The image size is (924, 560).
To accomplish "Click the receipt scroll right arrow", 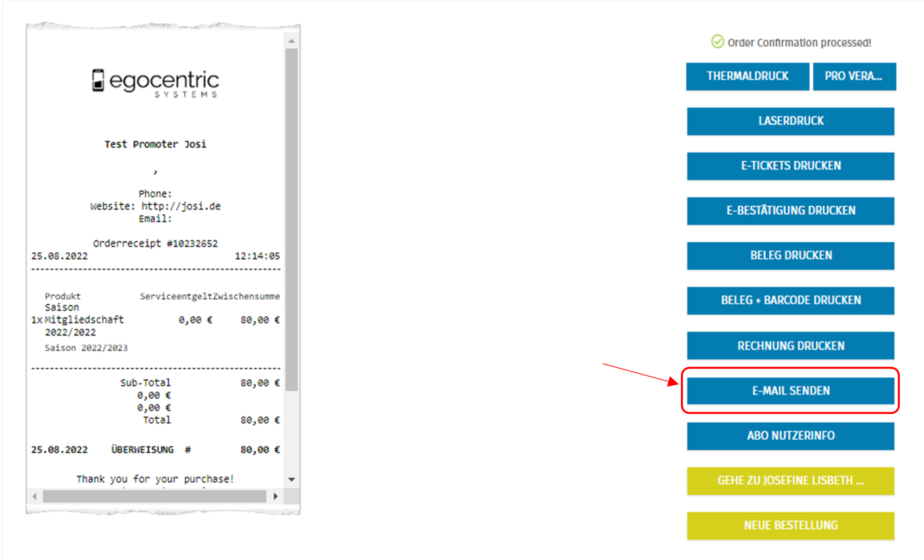I will click(x=276, y=496).
